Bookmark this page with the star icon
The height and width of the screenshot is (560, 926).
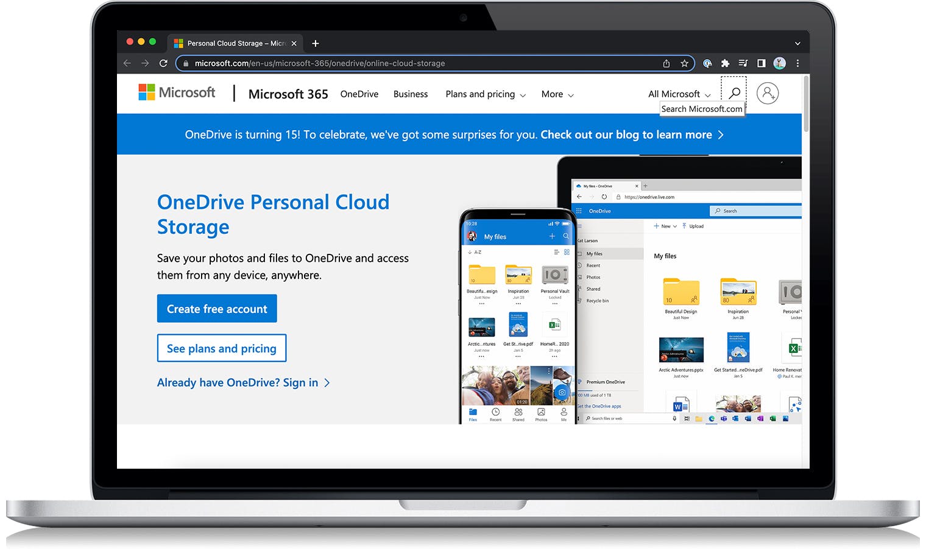click(x=684, y=63)
